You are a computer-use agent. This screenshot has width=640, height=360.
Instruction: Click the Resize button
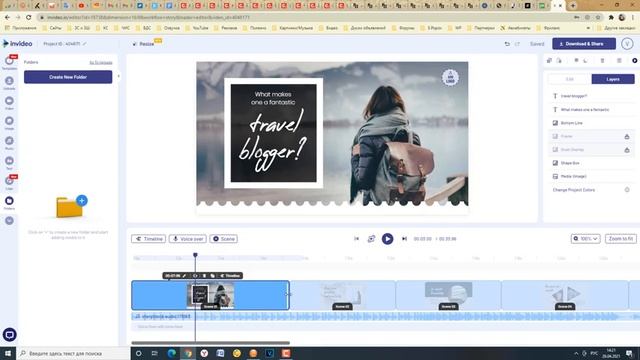(144, 44)
